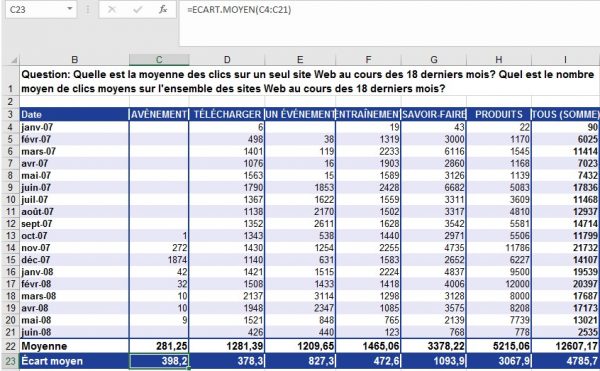Click the Écart moyen value 4785,7
Screen dimensions: 600x371
pos(566,361)
